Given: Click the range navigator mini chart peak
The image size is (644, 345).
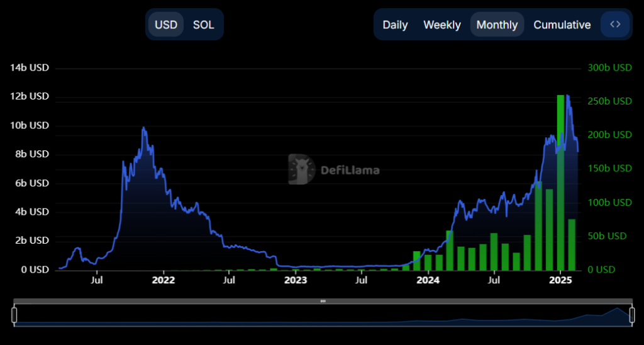Looking at the screenshot, I should click(x=617, y=308).
